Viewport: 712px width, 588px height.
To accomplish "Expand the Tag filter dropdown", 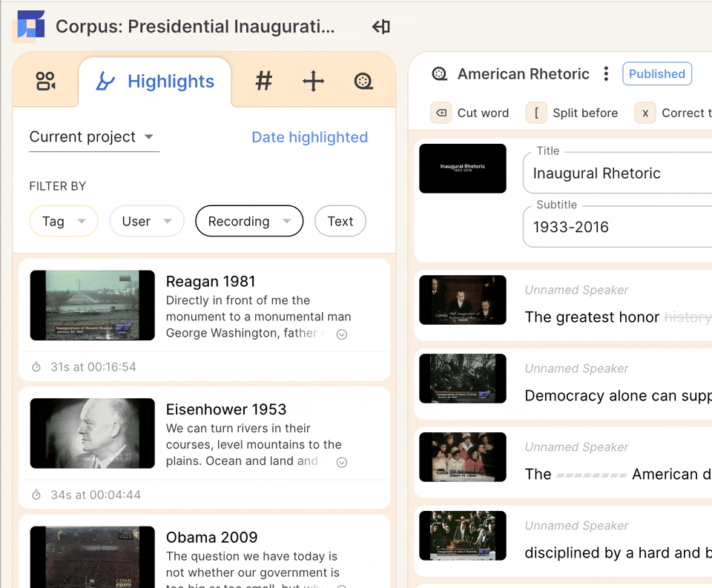I will pos(64,221).
